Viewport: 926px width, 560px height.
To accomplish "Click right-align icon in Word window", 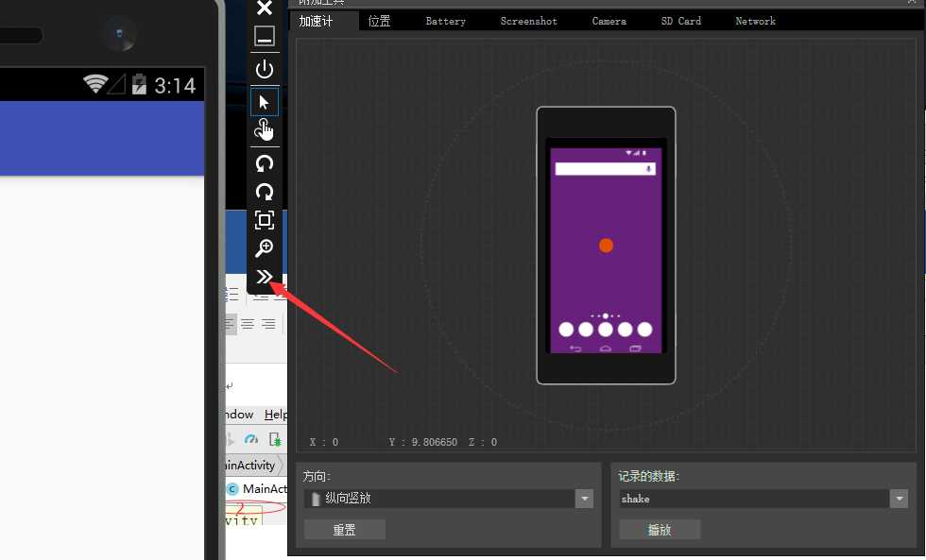I will 268,324.
